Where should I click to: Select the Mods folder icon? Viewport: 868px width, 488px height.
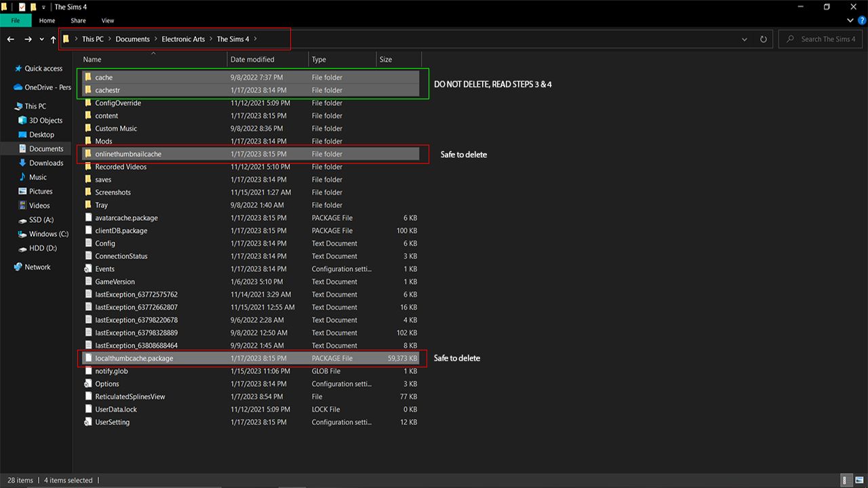coord(88,141)
